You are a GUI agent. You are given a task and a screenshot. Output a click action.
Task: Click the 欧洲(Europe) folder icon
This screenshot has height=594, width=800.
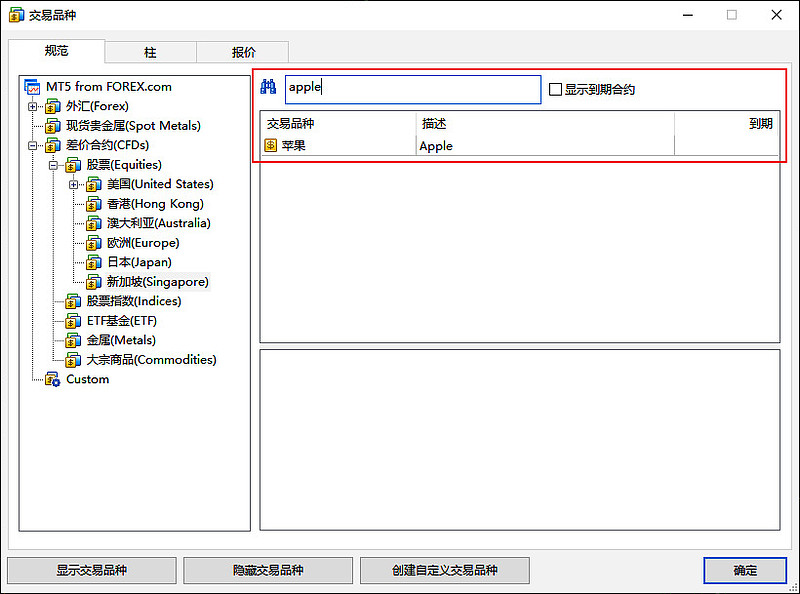click(x=93, y=243)
